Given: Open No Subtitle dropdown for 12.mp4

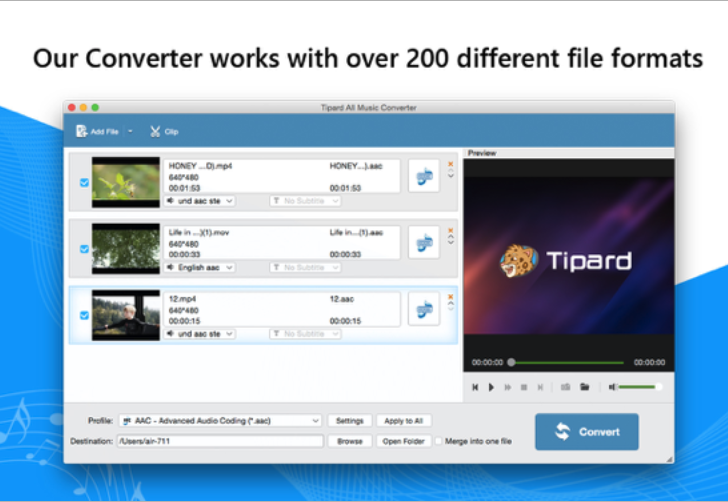Looking at the screenshot, I should click(306, 334).
